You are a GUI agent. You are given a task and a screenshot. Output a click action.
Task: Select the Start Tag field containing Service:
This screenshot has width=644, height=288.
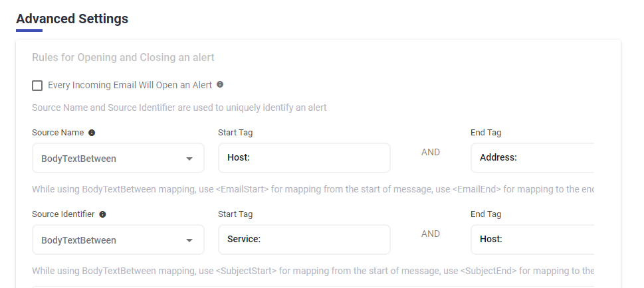coord(304,240)
